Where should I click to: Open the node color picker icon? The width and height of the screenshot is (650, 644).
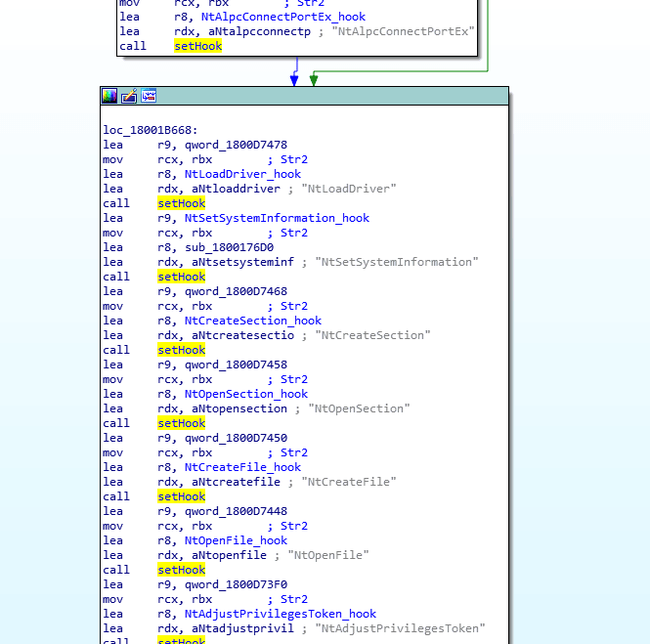[x=109, y=96]
